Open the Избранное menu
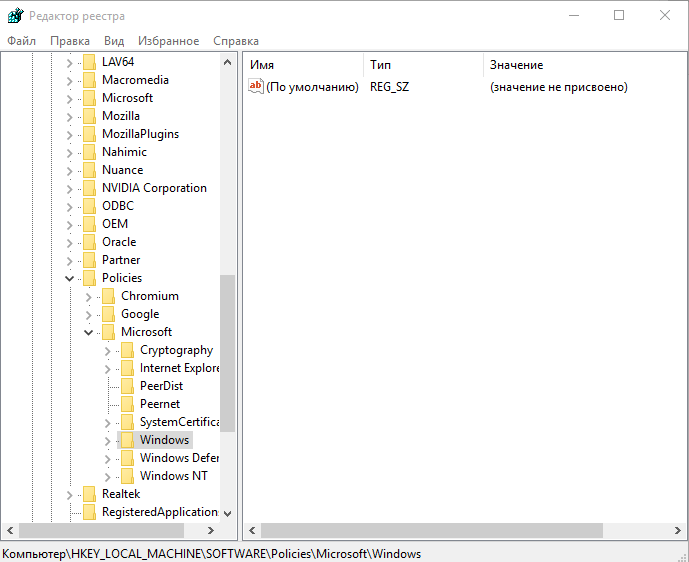This screenshot has width=689, height=562. coord(168,41)
